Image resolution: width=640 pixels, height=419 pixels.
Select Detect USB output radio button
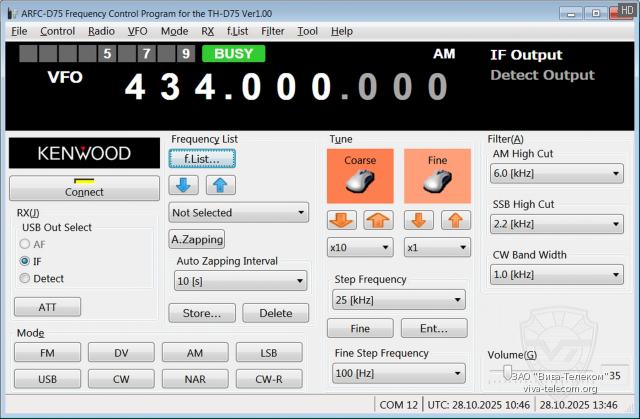tap(24, 278)
